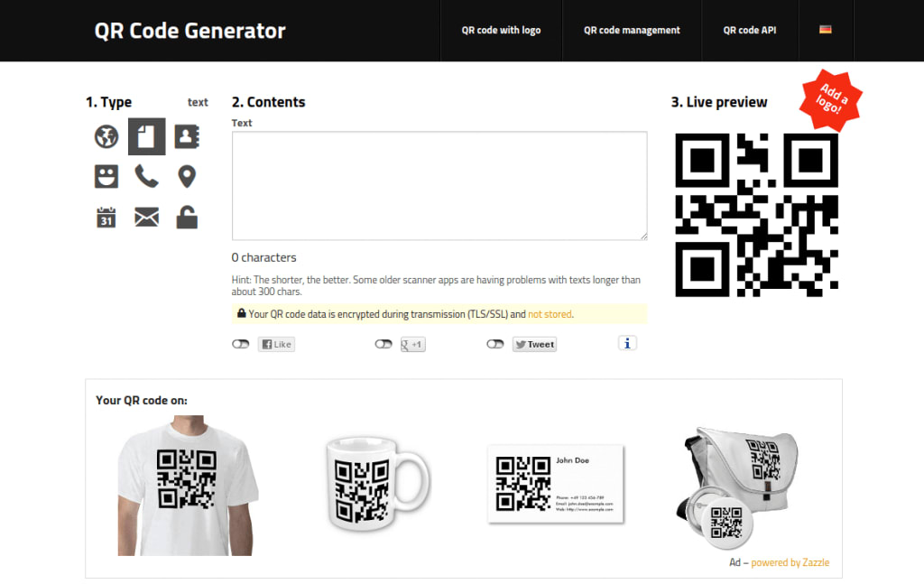Open the 'powered by Zazzle' link
Viewport: 924px width, 584px height.
790,562
